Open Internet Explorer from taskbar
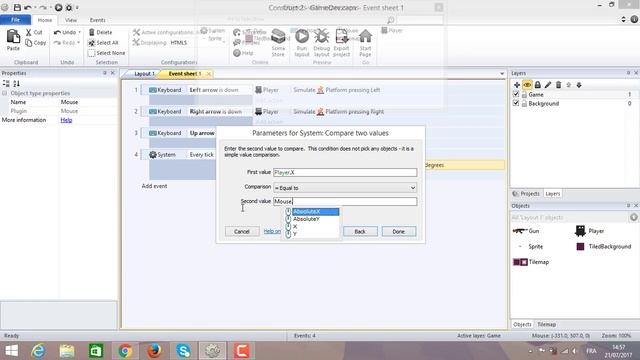 (x=38, y=351)
